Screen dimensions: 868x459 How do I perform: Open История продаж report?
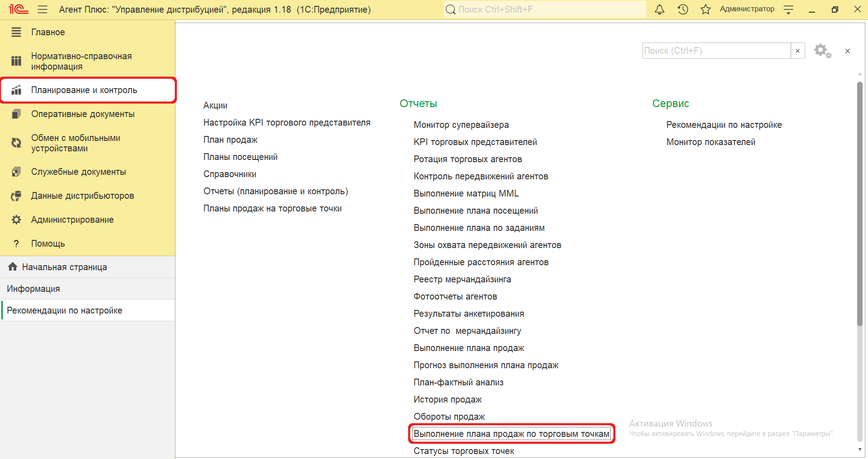(x=448, y=399)
